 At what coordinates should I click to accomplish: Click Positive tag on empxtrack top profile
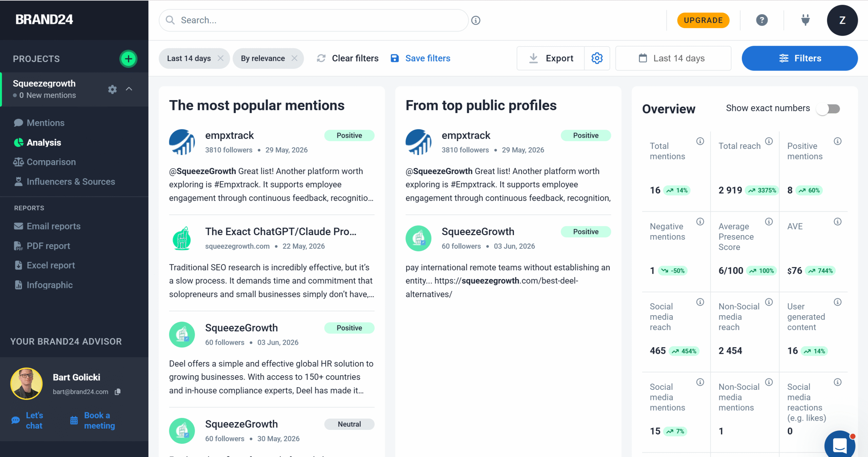[x=586, y=135]
